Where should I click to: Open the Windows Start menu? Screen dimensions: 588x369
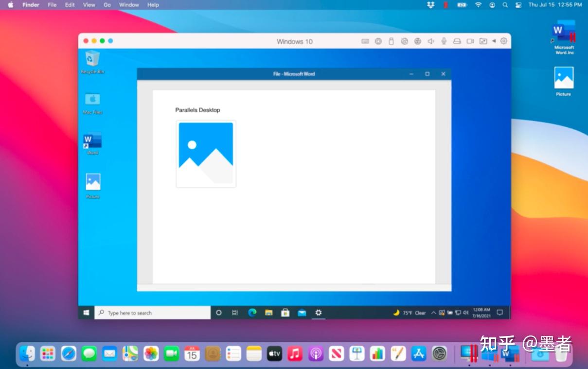pyautogui.click(x=87, y=313)
